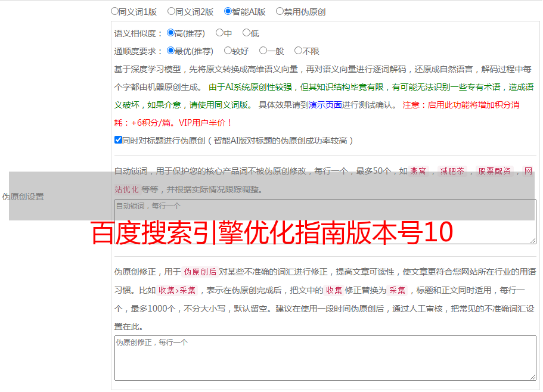Select the 智能AI版 radio button
Viewport: 543px width, 392px height.
[x=228, y=11]
